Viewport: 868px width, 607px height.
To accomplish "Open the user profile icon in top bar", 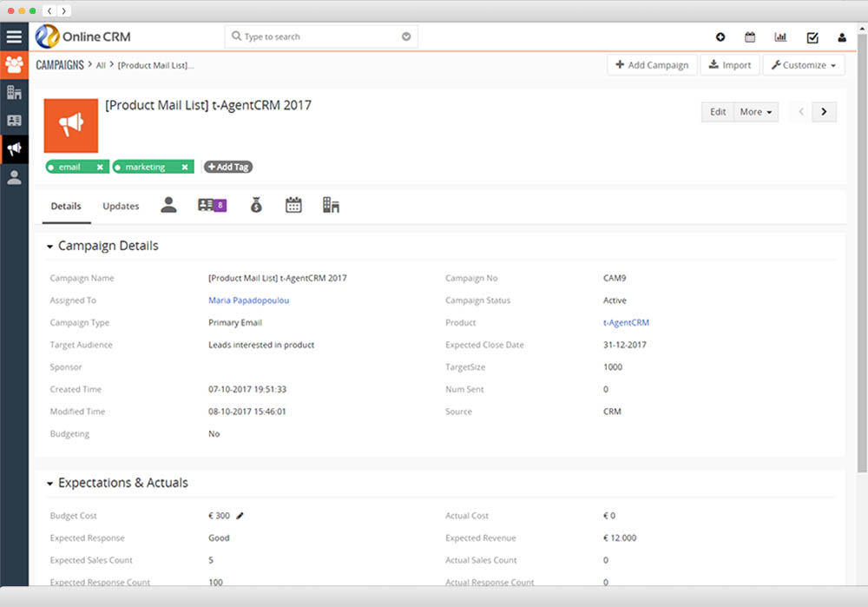I will [842, 37].
